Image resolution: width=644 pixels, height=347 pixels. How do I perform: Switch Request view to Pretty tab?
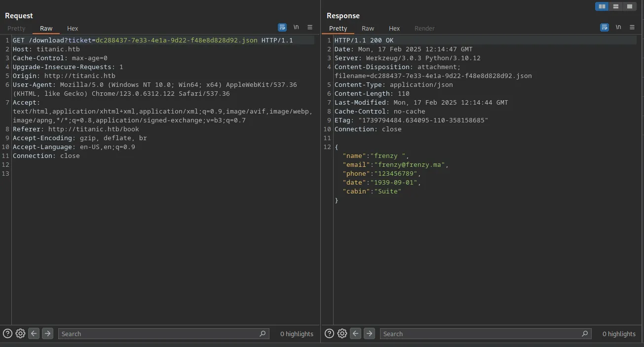pyautogui.click(x=16, y=28)
